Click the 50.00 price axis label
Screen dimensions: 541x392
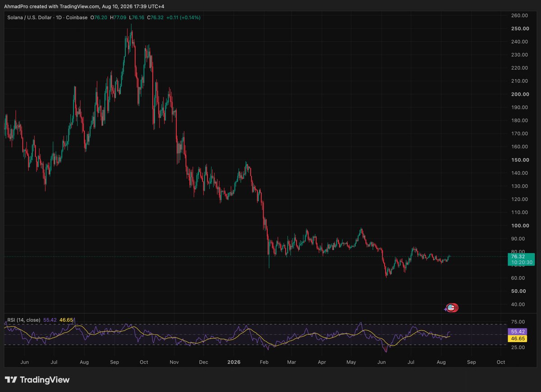coord(519,291)
